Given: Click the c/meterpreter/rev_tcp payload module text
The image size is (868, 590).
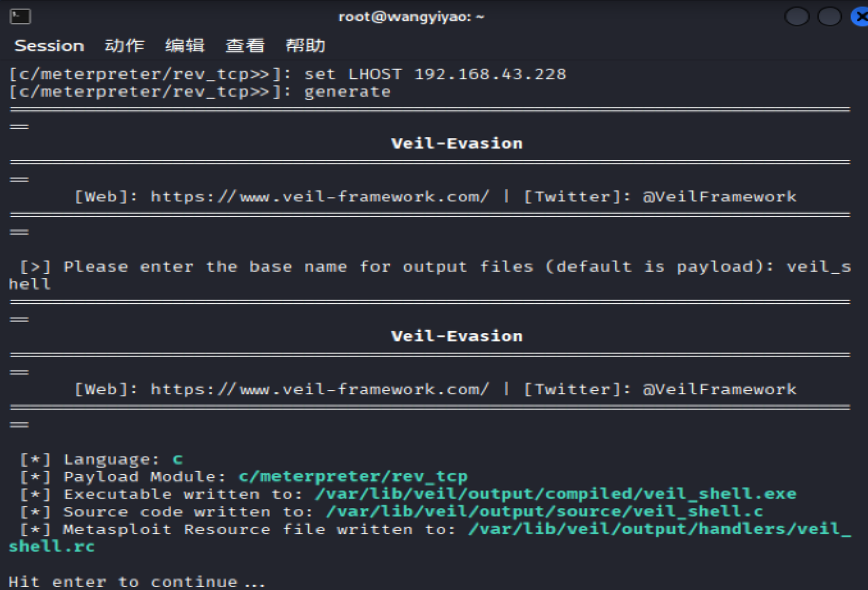Looking at the screenshot, I should [353, 476].
